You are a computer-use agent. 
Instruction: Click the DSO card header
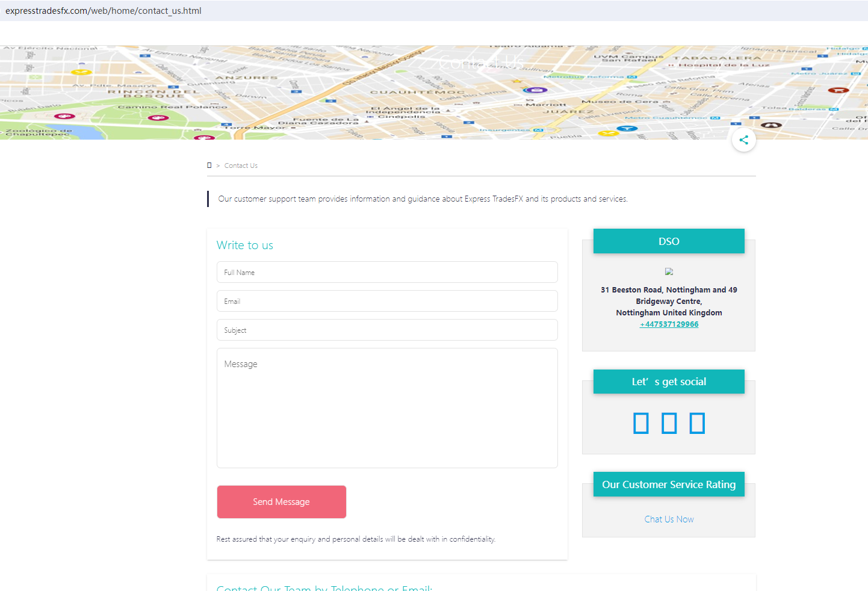pos(669,241)
